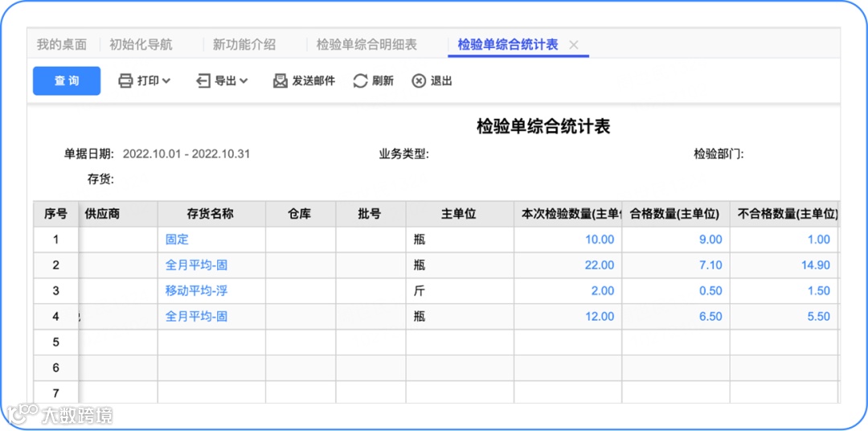Open the 移动平均-浮 inventory link
This screenshot has height=431, width=868.
pyautogui.click(x=197, y=291)
